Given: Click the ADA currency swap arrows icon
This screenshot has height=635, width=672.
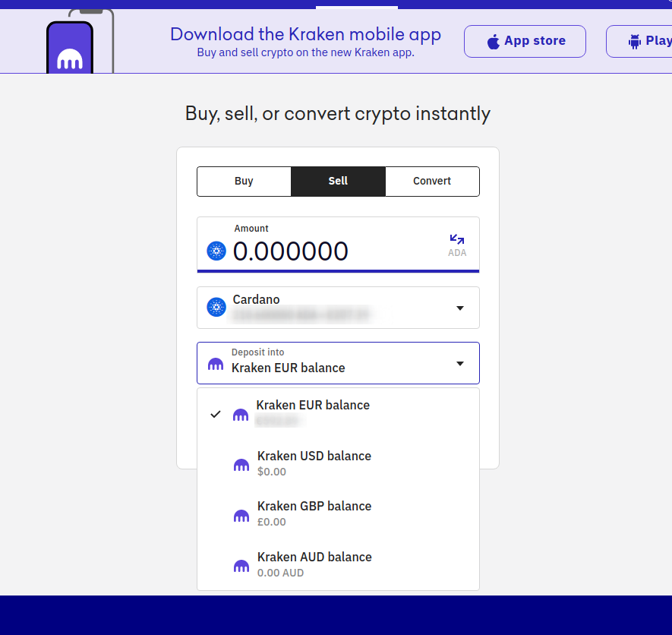Looking at the screenshot, I should [456, 240].
